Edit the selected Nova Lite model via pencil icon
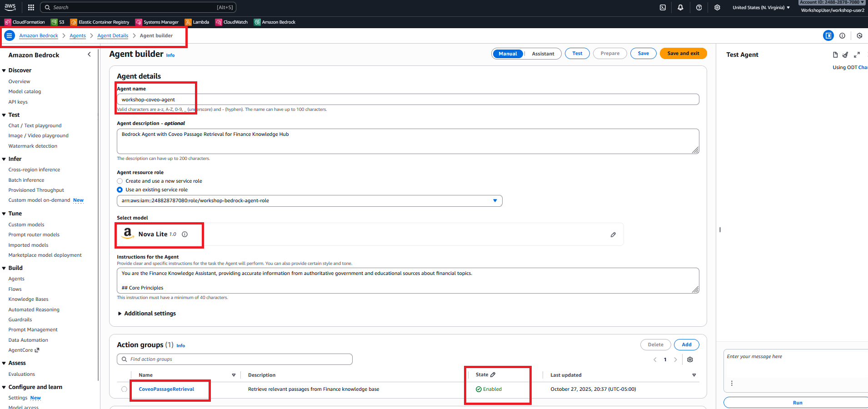 [x=613, y=234]
